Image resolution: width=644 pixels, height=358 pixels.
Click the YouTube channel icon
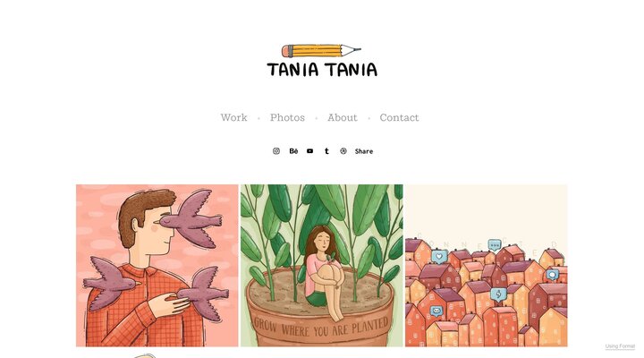[x=309, y=151]
